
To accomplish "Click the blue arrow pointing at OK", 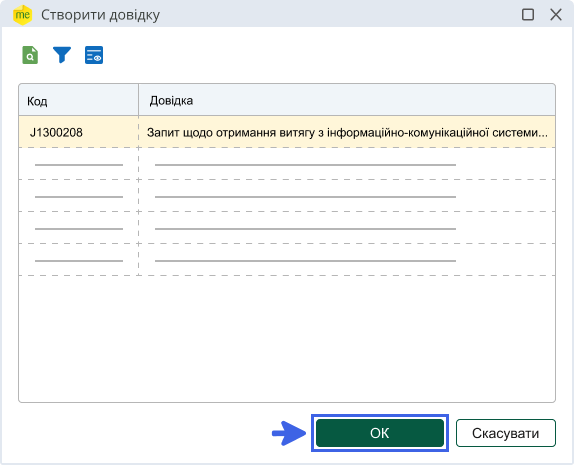I will (289, 433).
